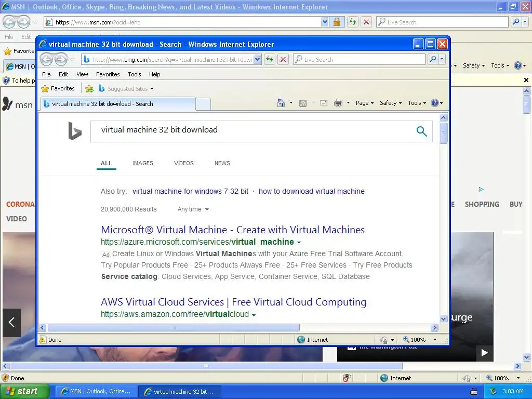This screenshot has height=399, width=532.
Task: Open address bar dropdown in MSN window
Action: (325, 22)
